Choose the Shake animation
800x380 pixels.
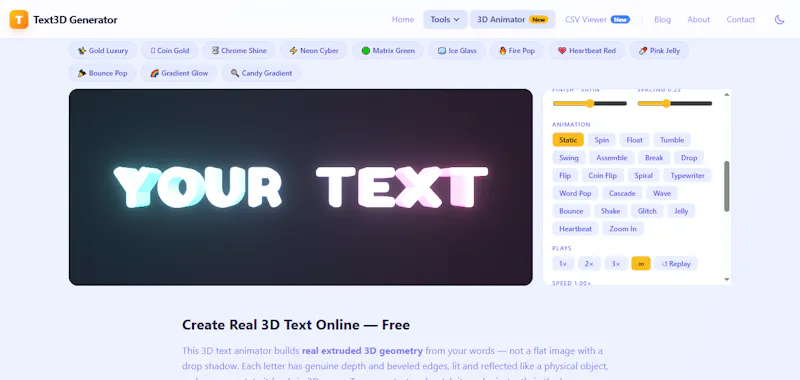pyautogui.click(x=610, y=211)
